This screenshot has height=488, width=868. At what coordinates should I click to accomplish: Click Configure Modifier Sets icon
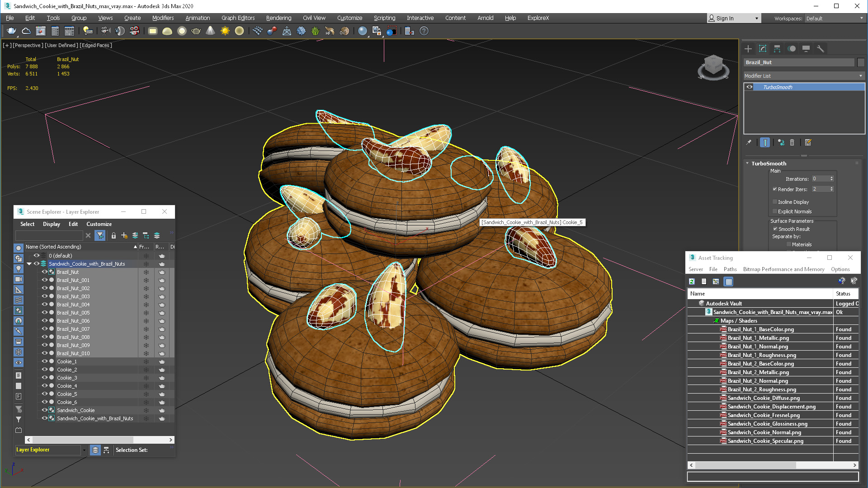(x=808, y=142)
